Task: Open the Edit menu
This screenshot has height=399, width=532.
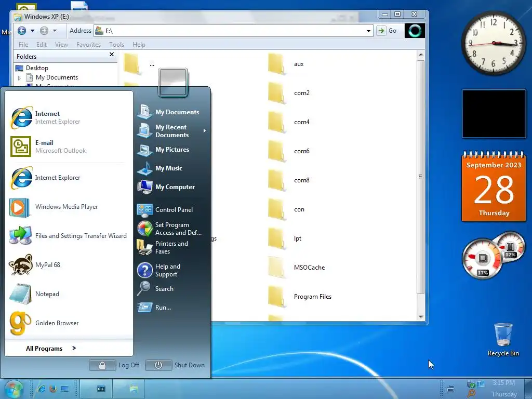Action: (x=42, y=45)
